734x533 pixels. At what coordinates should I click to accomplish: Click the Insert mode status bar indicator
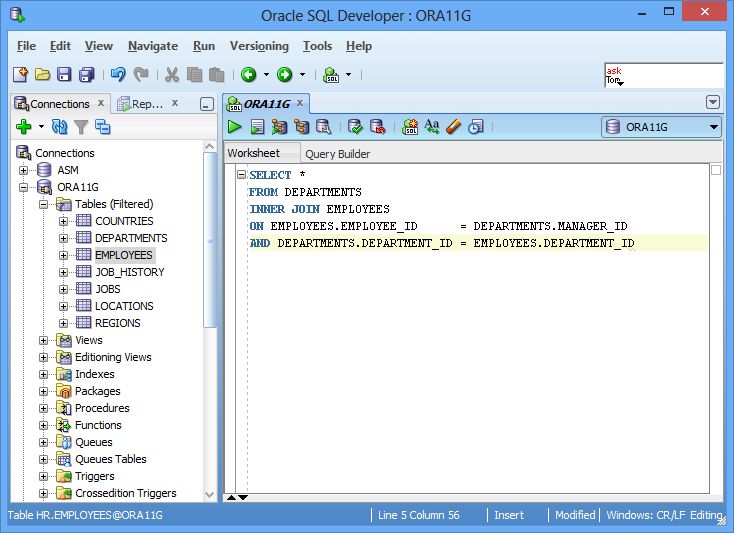[509, 515]
